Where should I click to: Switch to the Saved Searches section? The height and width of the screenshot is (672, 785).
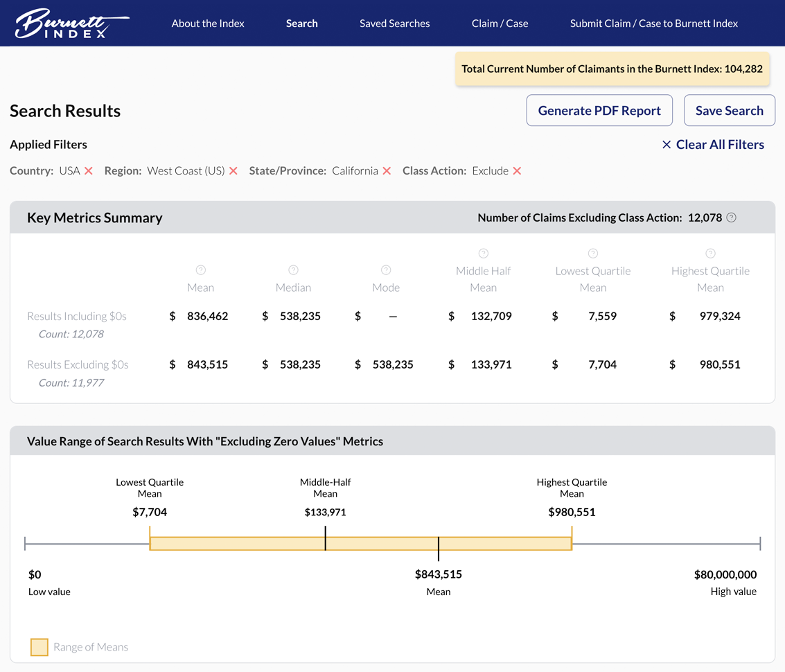[394, 23]
